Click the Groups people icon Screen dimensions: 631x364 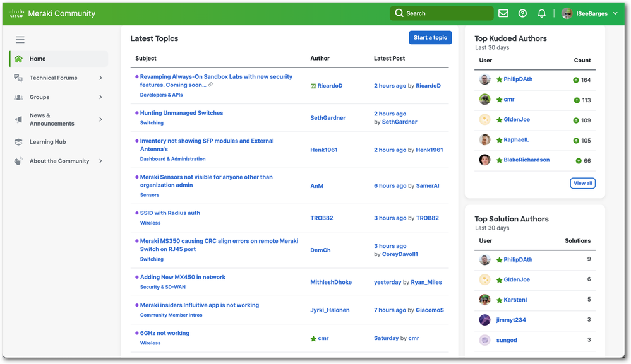click(x=18, y=97)
